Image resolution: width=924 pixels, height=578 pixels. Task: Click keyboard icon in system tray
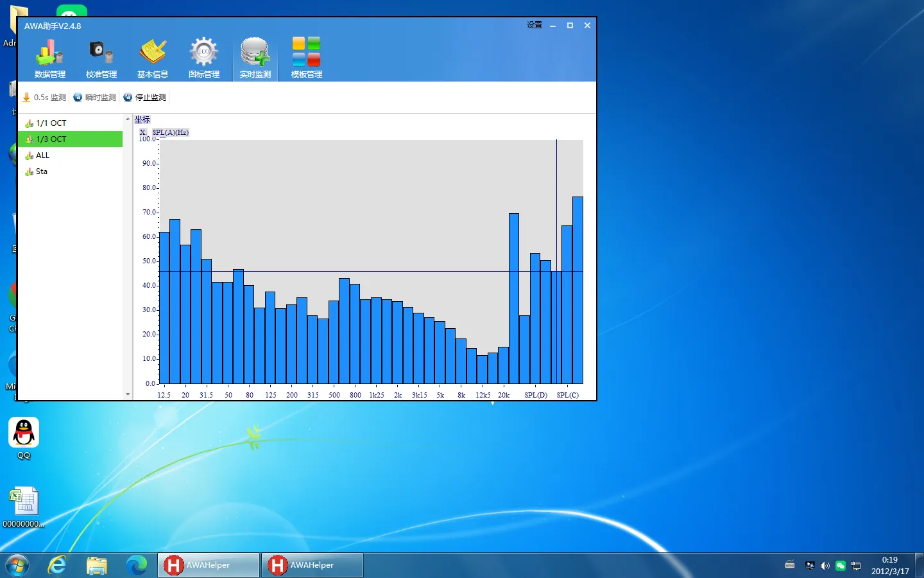pyautogui.click(x=790, y=565)
